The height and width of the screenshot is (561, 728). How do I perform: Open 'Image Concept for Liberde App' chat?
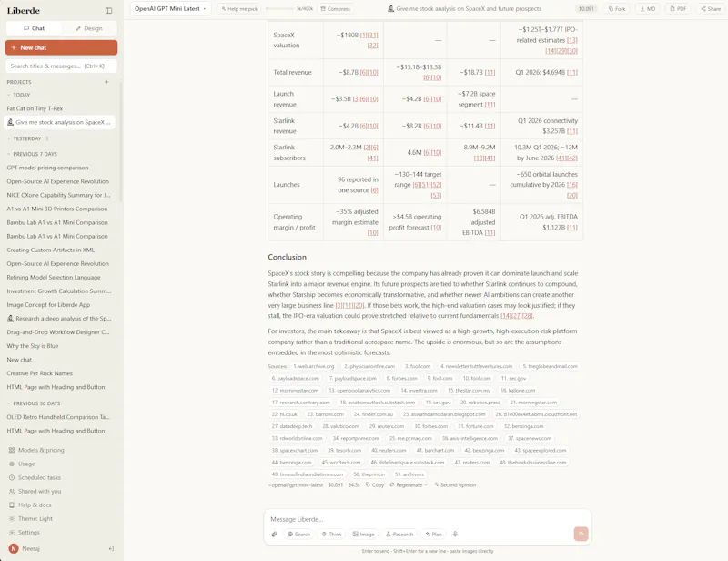(x=48, y=305)
